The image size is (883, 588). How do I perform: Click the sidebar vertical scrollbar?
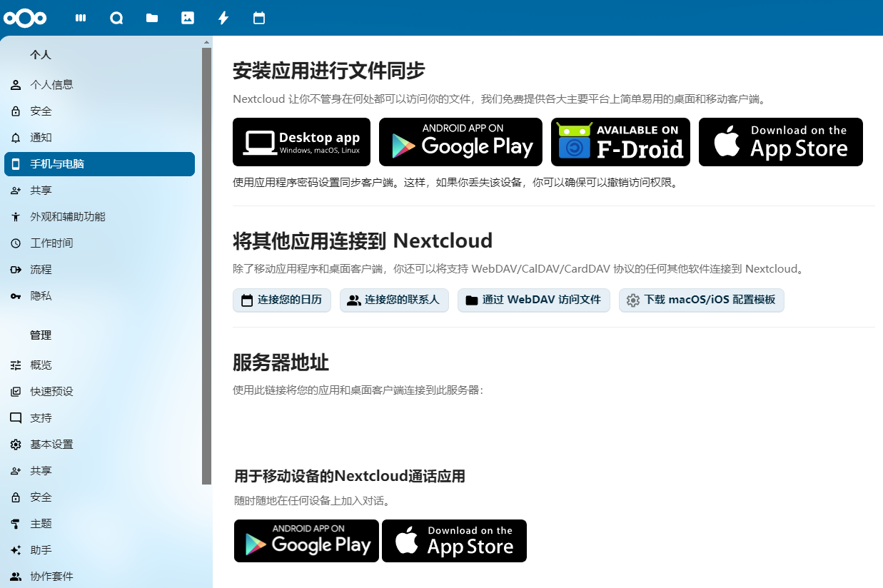(x=207, y=264)
